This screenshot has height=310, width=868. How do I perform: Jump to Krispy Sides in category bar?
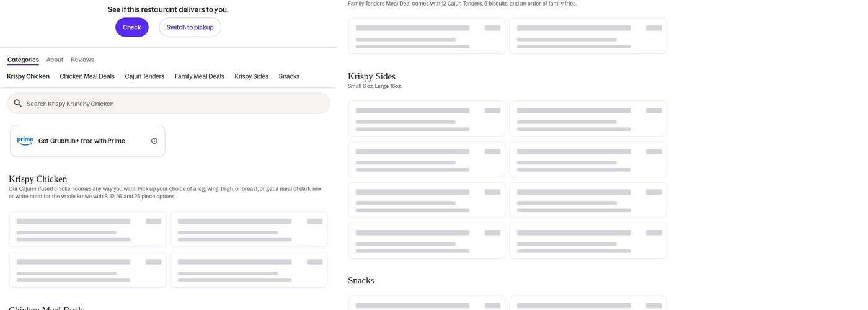click(251, 76)
